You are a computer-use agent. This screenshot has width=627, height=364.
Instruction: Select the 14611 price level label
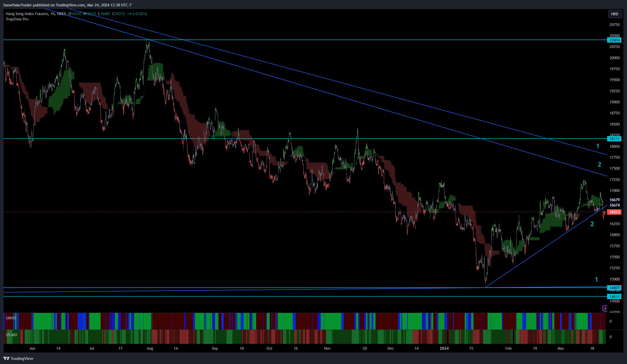tap(614, 297)
